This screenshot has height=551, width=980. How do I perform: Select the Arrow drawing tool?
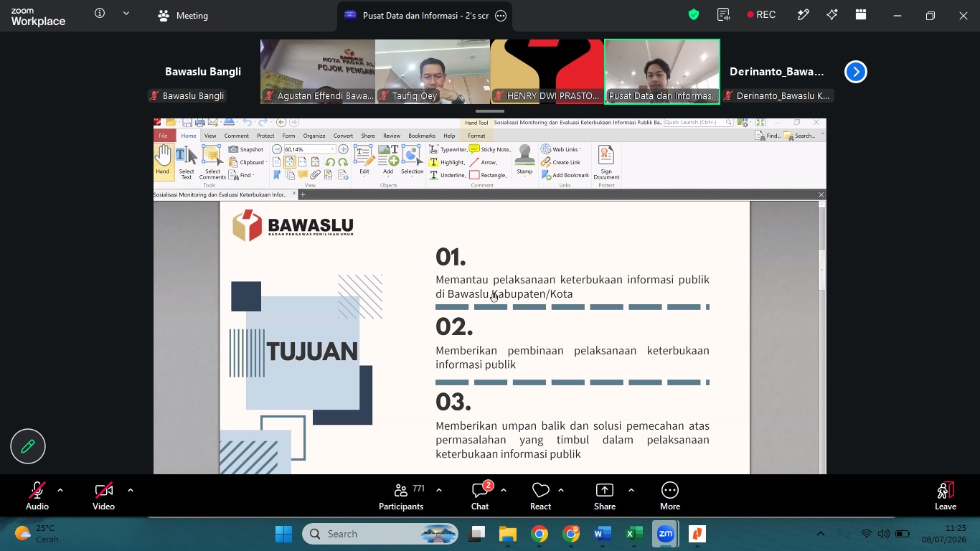[484, 162]
